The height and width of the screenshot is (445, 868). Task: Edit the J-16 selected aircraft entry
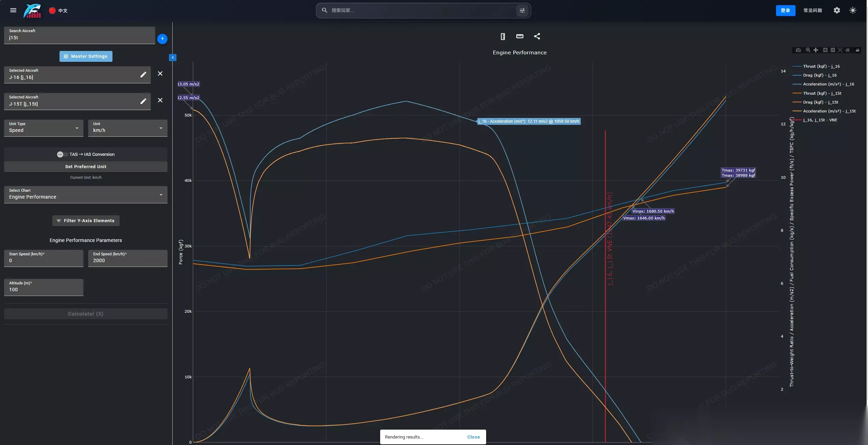click(143, 75)
